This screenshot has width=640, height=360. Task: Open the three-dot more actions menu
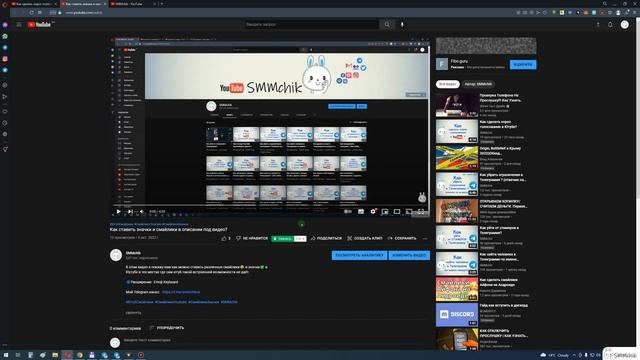[x=425, y=238]
